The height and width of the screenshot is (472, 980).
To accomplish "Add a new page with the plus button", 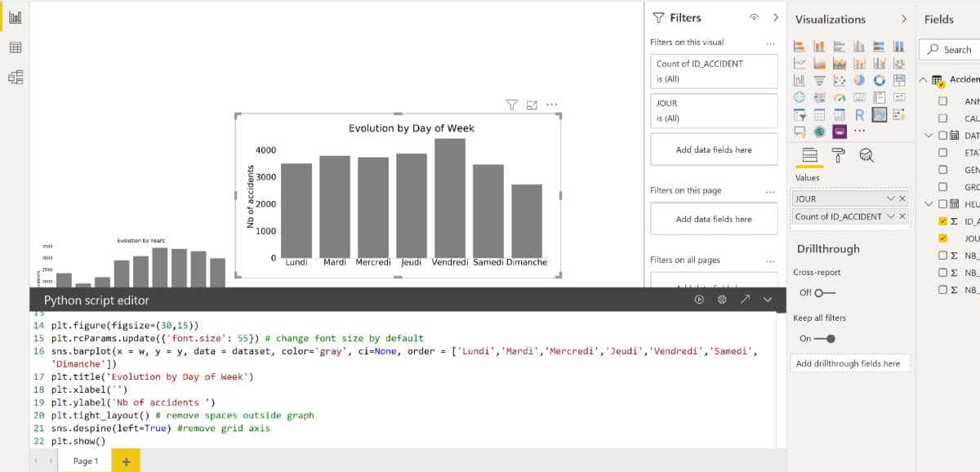I will [125, 461].
